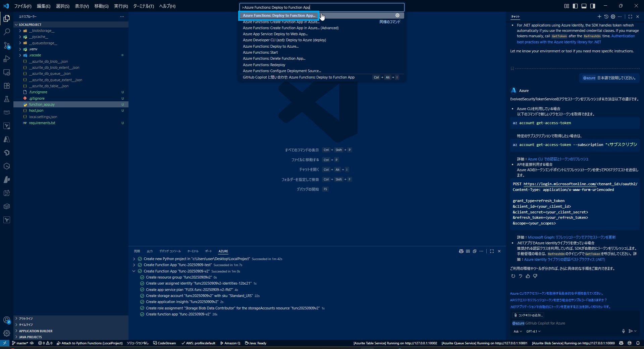This screenshot has width=644, height=349.
Task: Open the Azure CLI authentication documentation link
Action: (558, 159)
